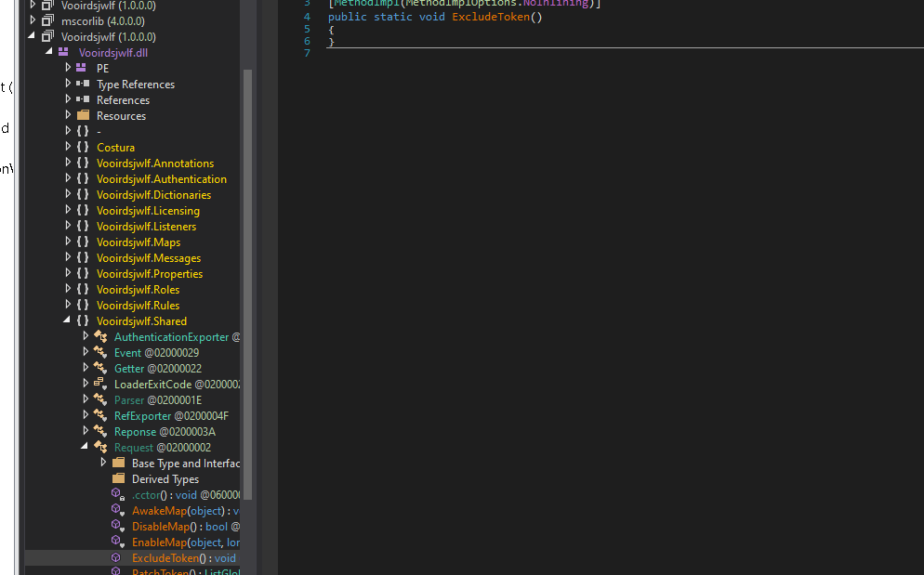
Task: Select Event @02000029 class
Action: pos(157,353)
